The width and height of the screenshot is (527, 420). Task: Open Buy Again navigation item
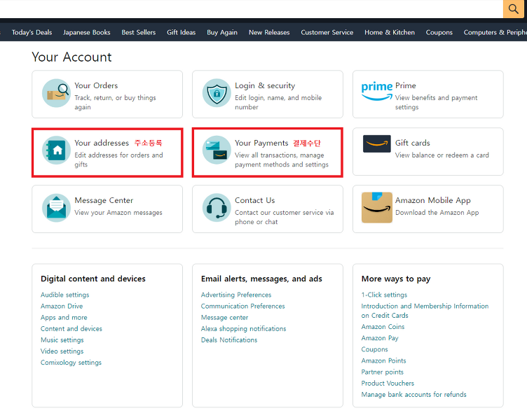point(222,33)
